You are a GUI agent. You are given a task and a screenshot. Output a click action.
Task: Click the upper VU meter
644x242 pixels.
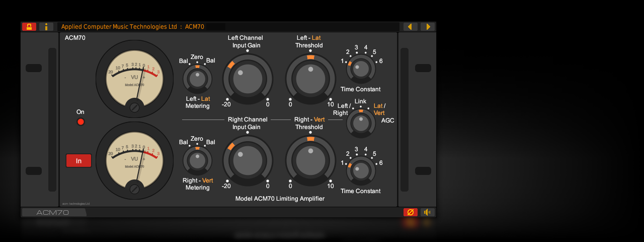click(134, 79)
